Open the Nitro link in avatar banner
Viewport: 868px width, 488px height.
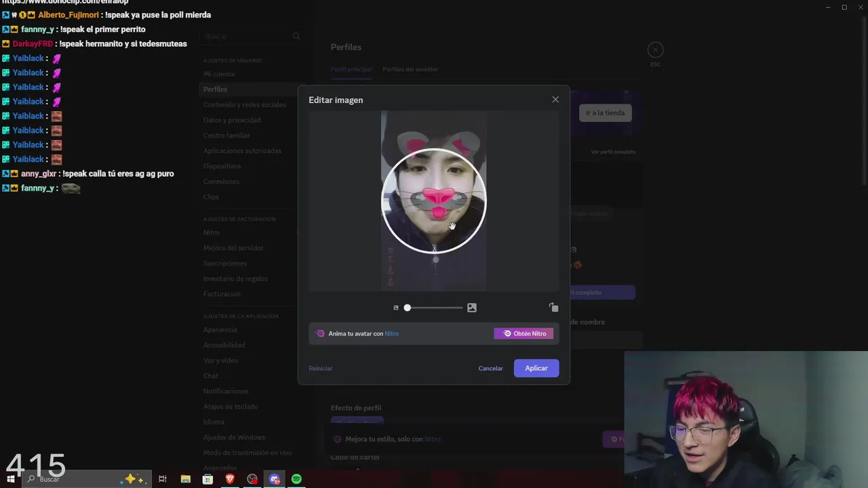click(392, 333)
